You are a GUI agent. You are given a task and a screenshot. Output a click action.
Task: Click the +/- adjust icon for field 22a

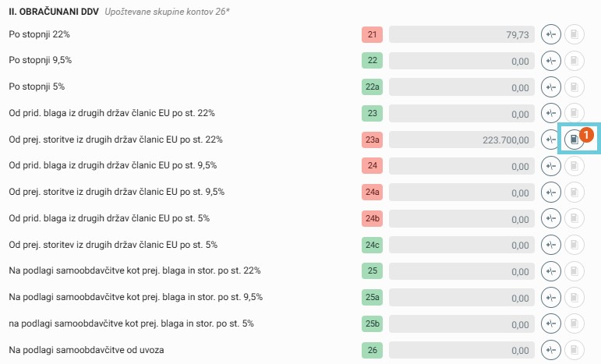point(551,87)
